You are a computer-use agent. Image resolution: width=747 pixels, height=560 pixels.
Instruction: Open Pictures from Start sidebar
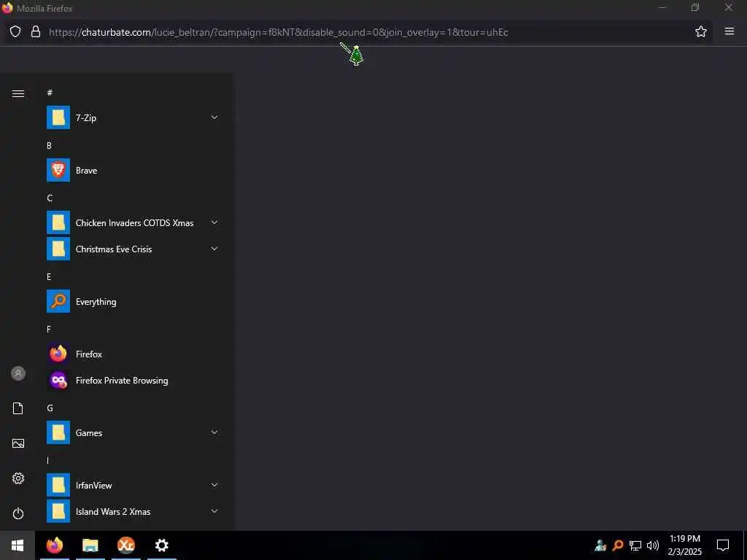coord(18,443)
